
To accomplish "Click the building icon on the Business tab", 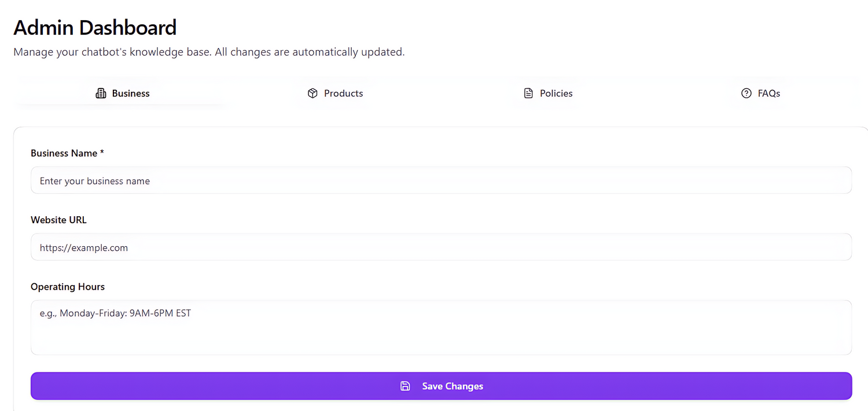I will 101,92.
